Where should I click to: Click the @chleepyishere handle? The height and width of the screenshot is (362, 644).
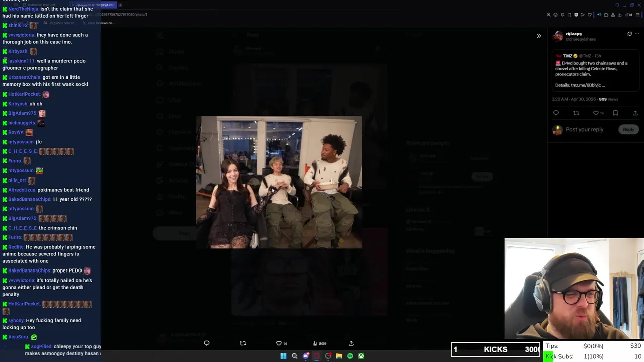click(x=581, y=39)
